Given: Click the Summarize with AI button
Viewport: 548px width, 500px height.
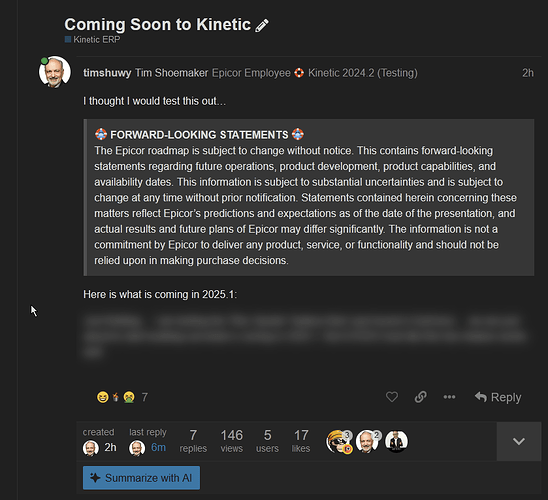Looking at the screenshot, I should (x=142, y=478).
